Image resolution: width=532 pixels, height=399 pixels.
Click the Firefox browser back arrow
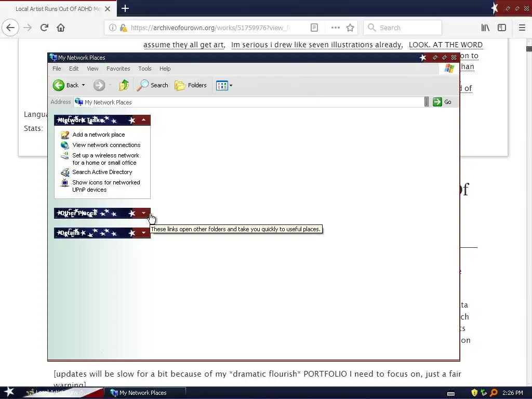pyautogui.click(x=10, y=28)
